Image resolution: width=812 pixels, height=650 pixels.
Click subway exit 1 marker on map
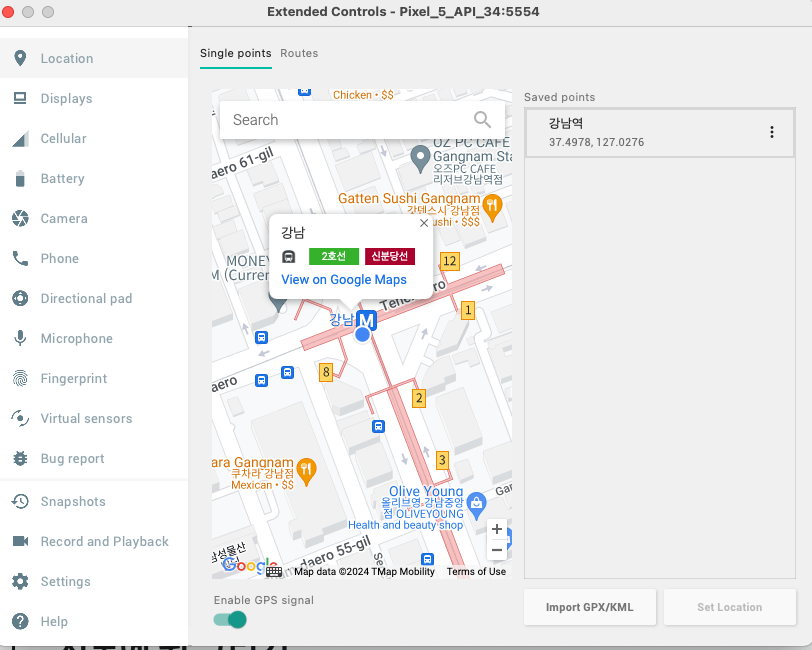468,310
